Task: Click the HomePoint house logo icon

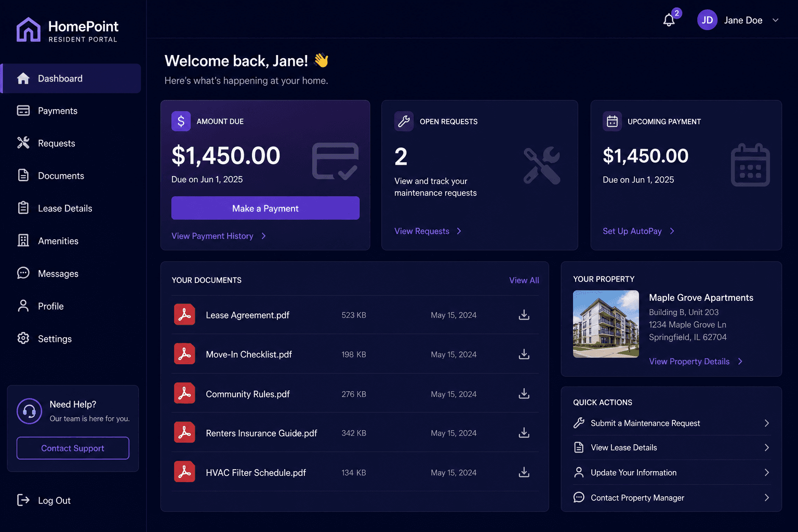Action: click(28, 30)
